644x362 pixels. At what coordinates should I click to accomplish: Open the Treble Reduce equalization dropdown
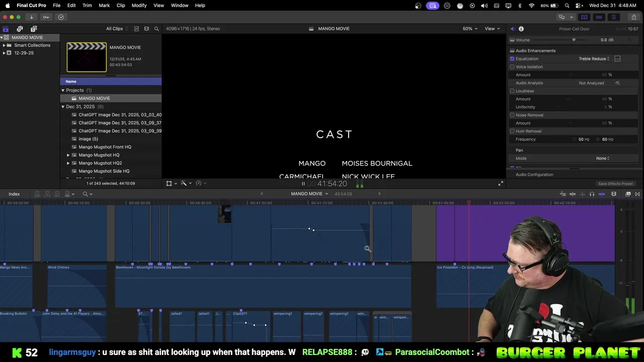594,59
